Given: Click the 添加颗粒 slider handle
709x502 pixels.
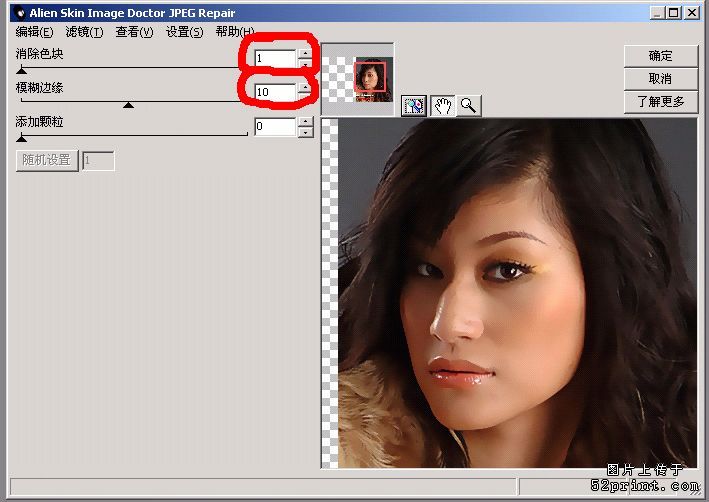Looking at the screenshot, I should point(21,138).
